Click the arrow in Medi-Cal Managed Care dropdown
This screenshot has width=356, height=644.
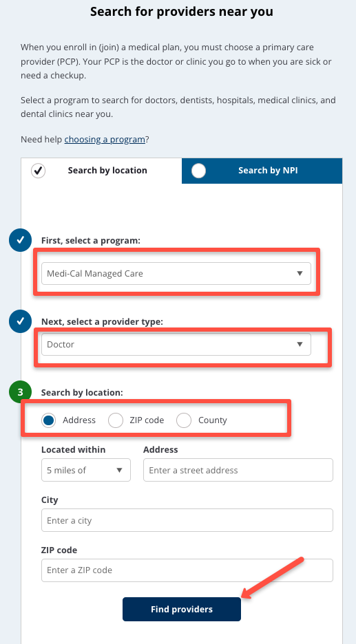click(300, 274)
